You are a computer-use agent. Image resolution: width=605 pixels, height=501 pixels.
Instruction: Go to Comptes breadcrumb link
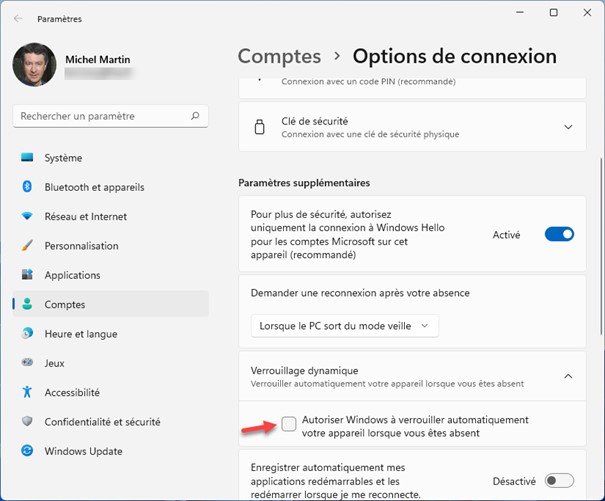(279, 56)
